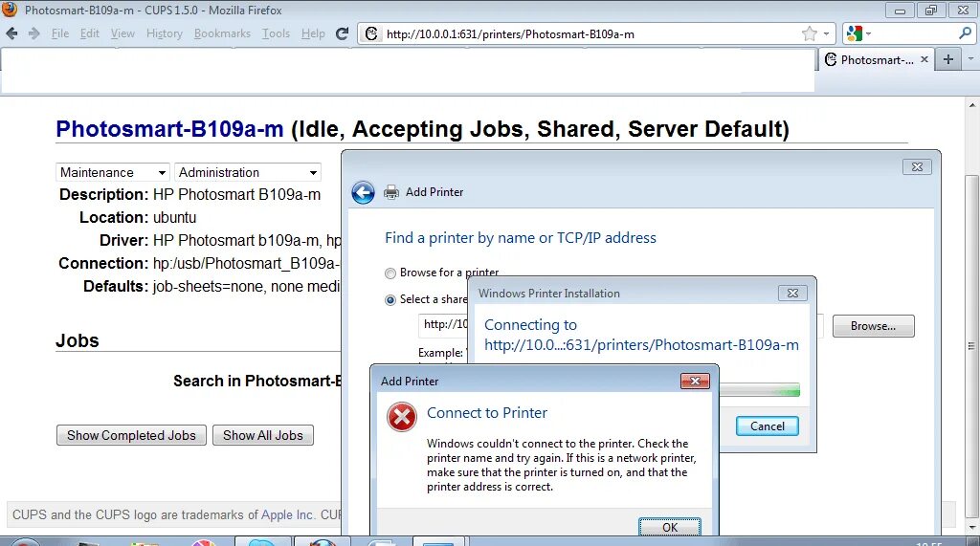
Task: Open the History menu
Action: (165, 33)
